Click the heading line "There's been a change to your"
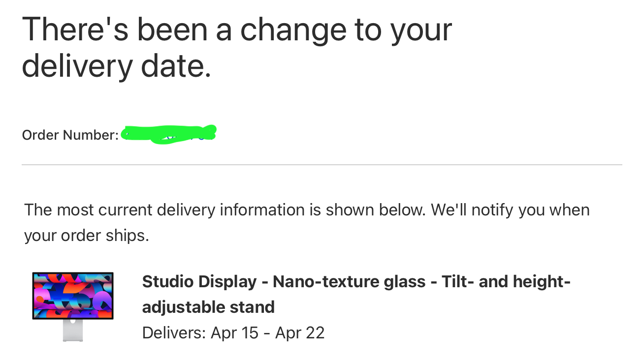The image size is (644, 361). (237, 29)
